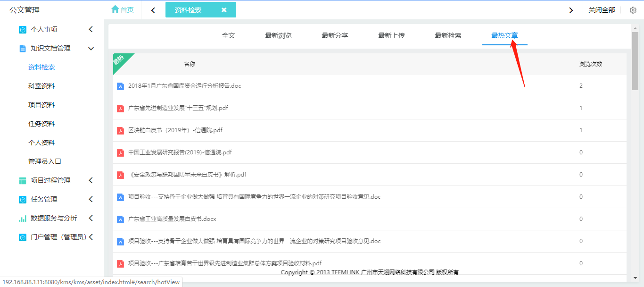Open the 全文 tab
The image size is (644, 287).
(x=229, y=35)
